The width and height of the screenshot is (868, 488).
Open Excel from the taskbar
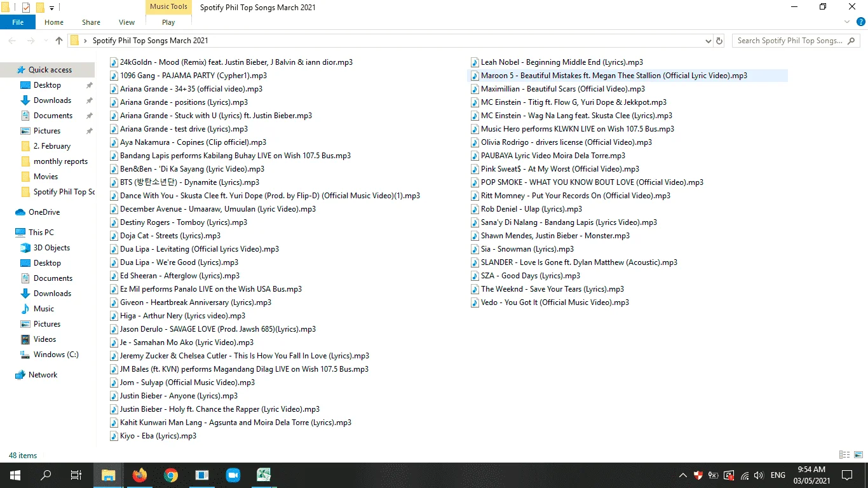click(264, 475)
